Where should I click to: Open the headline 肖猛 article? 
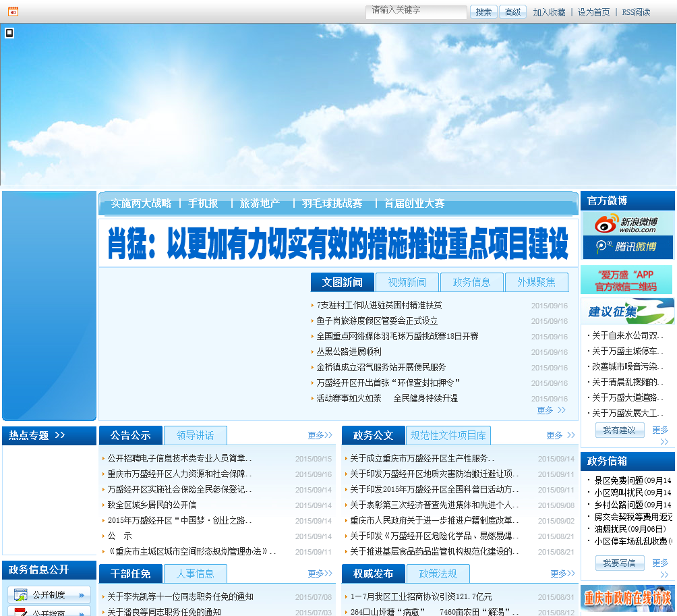point(338,243)
